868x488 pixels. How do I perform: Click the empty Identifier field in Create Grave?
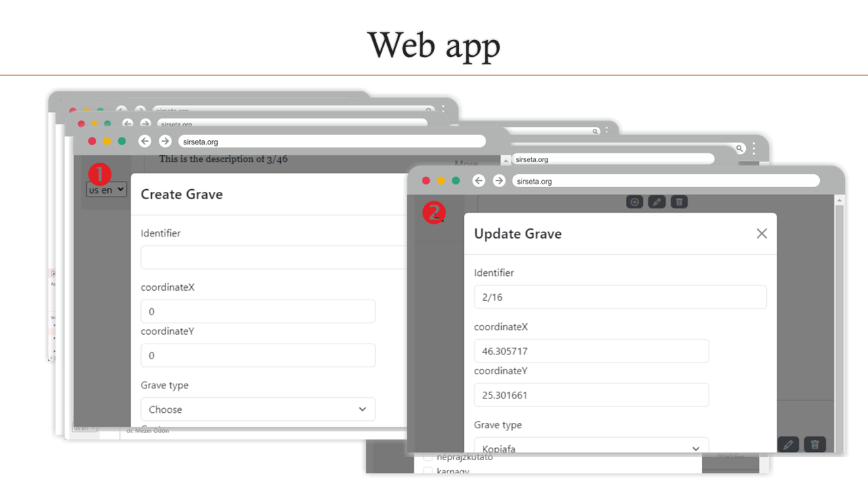(x=271, y=258)
